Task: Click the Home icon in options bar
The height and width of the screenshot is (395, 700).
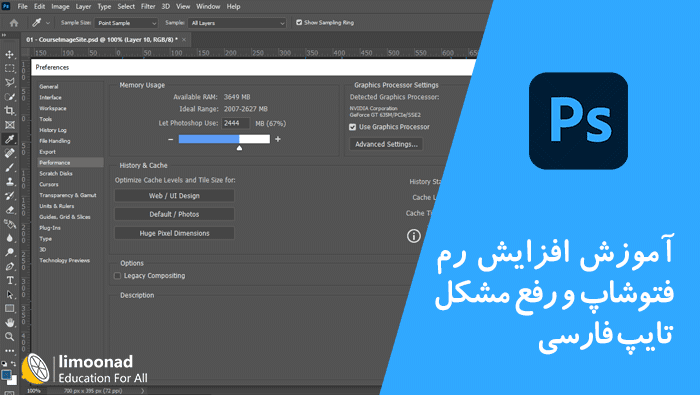Action: 14,23
